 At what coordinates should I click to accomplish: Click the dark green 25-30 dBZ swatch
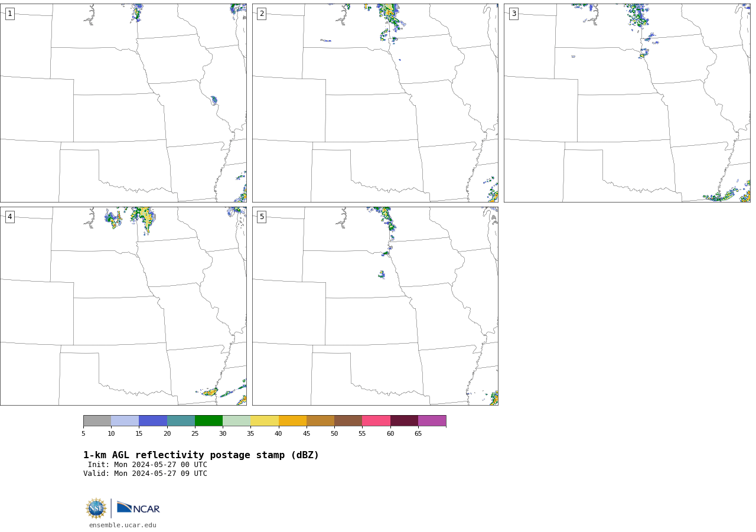click(x=208, y=421)
